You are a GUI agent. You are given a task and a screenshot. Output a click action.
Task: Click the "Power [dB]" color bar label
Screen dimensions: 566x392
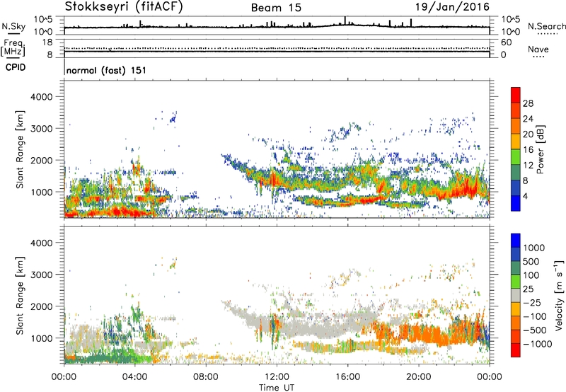[x=540, y=149]
